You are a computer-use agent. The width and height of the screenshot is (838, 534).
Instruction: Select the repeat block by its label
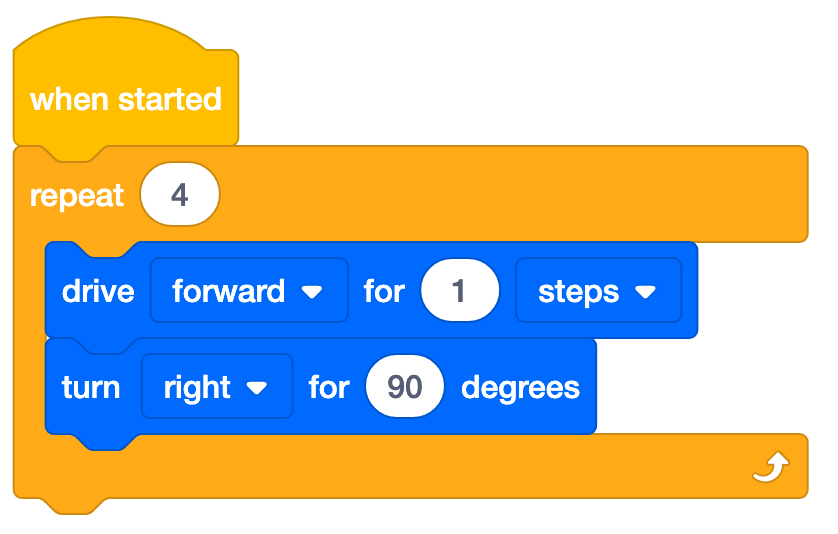(77, 195)
